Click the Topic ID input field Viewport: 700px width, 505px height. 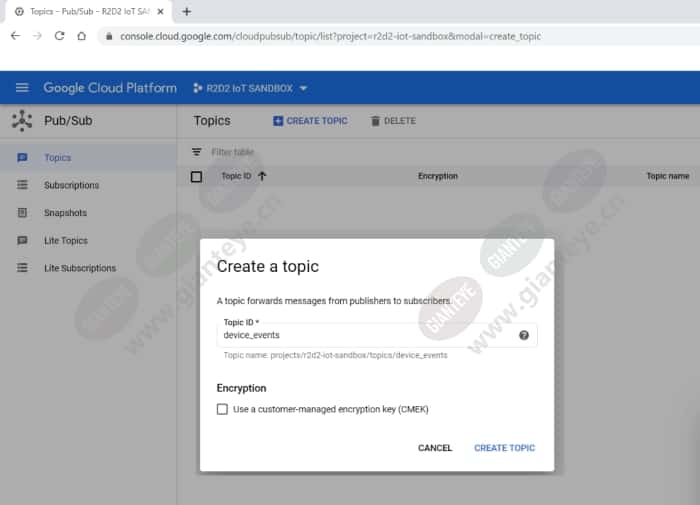[377, 335]
